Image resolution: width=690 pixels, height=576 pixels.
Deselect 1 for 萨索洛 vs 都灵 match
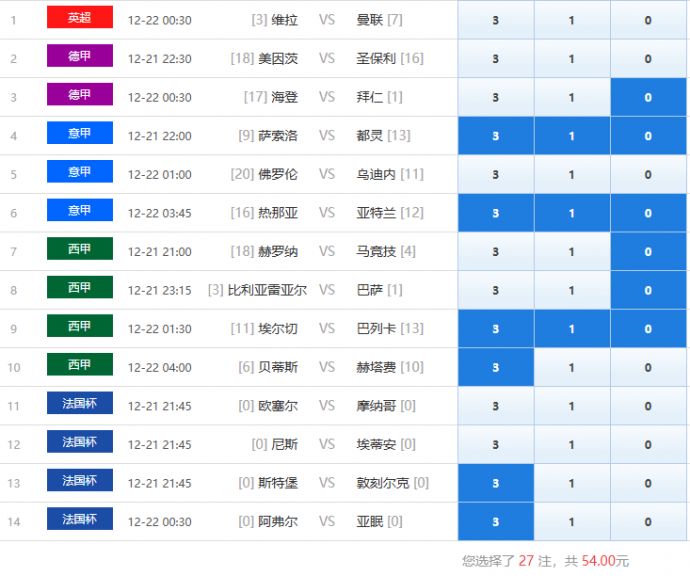coord(572,136)
